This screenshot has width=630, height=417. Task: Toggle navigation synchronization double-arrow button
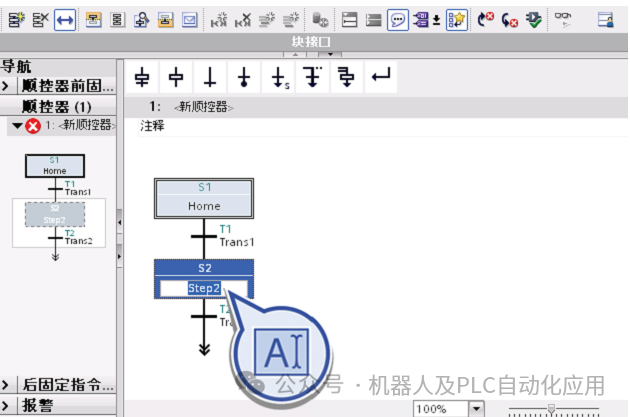pos(65,20)
